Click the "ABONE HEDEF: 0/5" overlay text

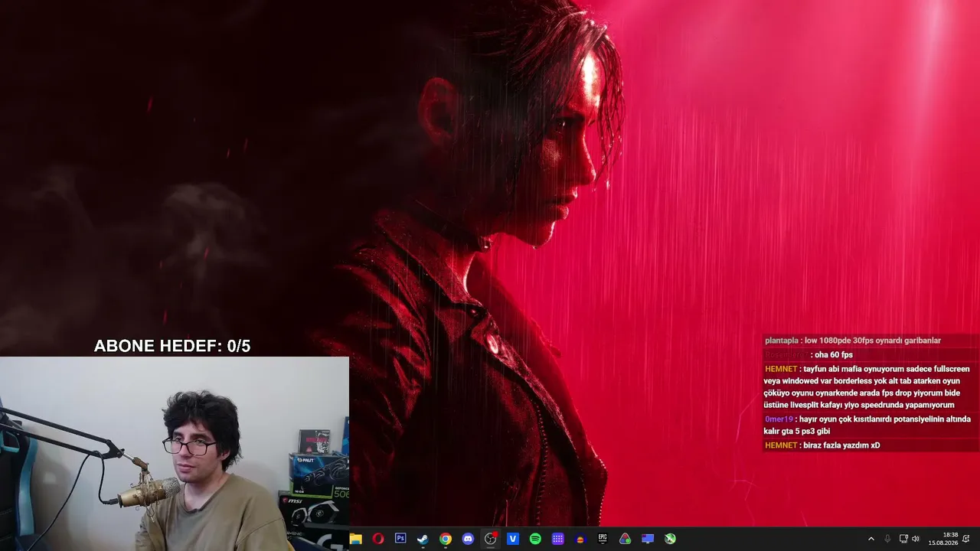pyautogui.click(x=172, y=346)
